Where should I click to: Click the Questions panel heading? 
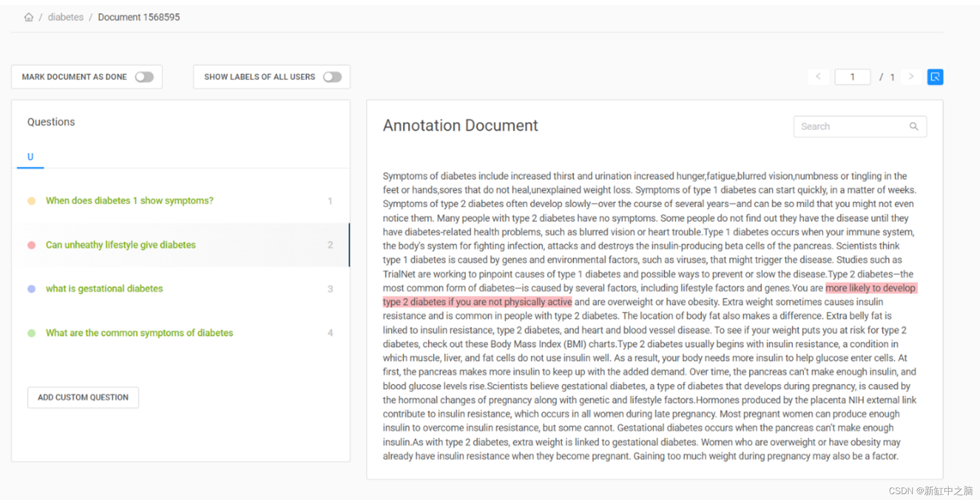click(x=51, y=122)
